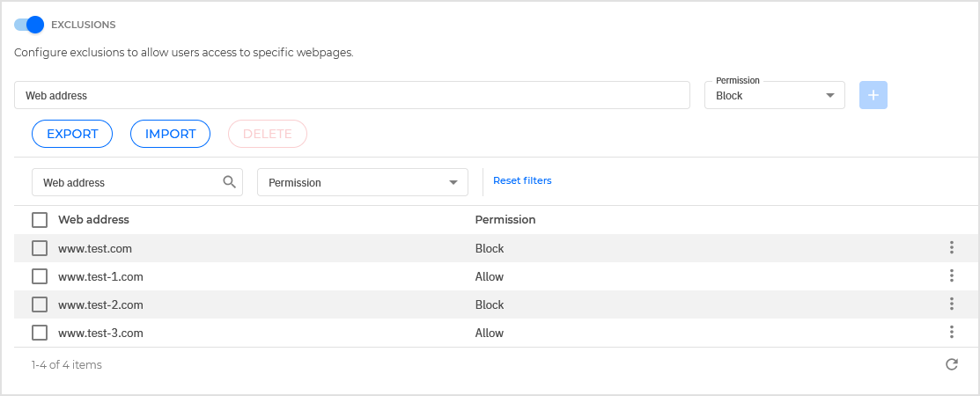The image size is (980, 396).
Task: Refresh the exclusions list
Action: tap(951, 364)
